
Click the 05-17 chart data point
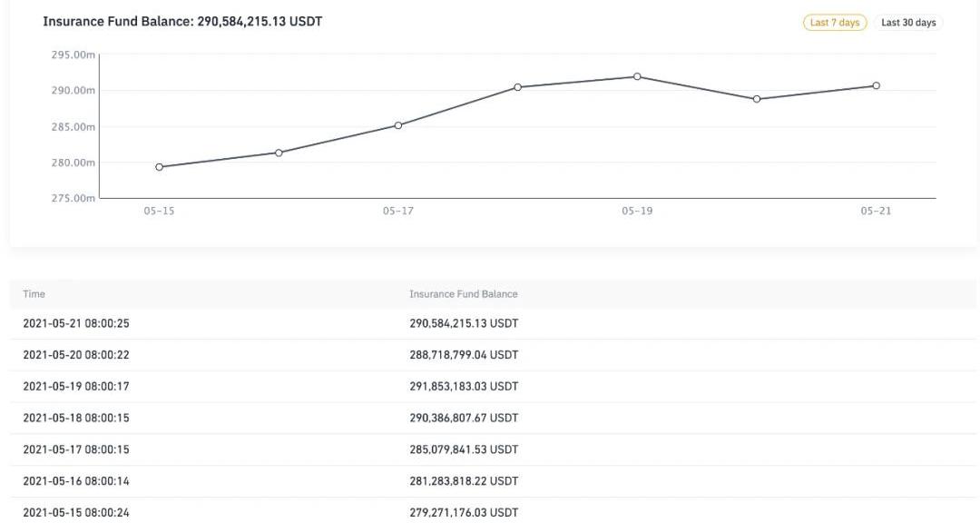pos(398,125)
